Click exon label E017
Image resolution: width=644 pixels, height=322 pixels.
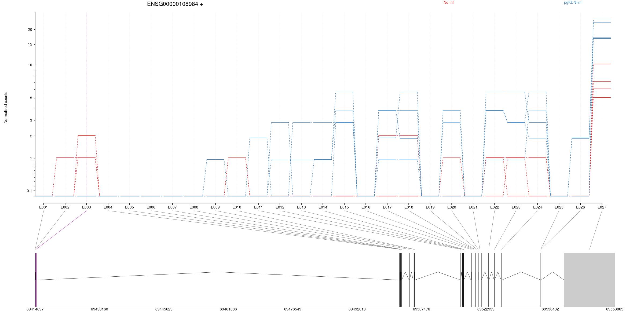click(x=387, y=207)
